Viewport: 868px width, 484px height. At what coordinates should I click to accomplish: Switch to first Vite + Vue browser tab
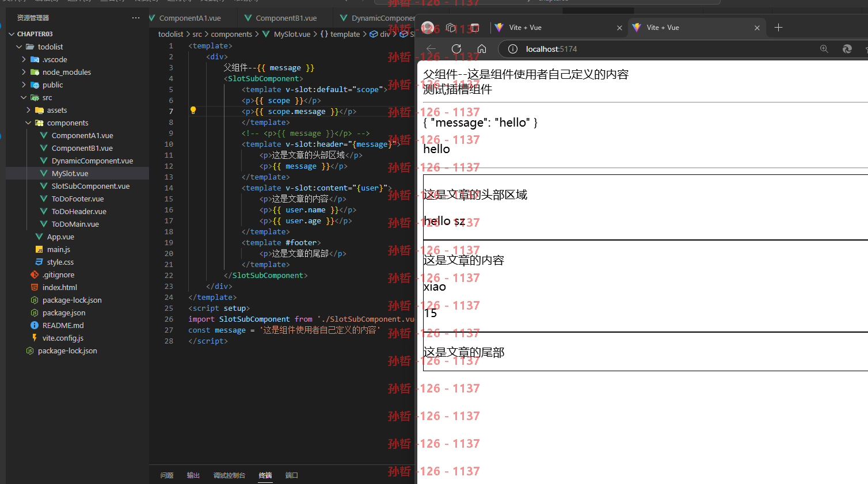[x=558, y=28]
